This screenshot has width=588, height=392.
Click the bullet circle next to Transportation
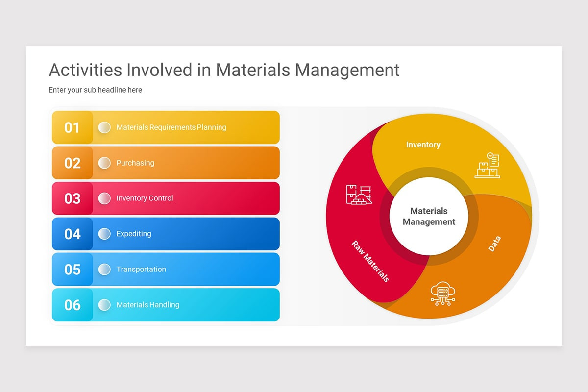(104, 269)
